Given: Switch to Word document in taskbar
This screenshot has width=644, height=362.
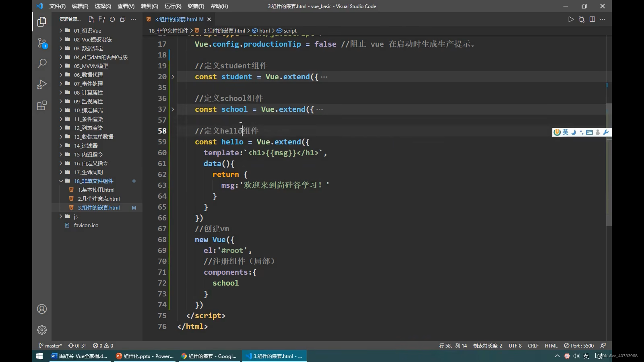Looking at the screenshot, I should [x=80, y=356].
